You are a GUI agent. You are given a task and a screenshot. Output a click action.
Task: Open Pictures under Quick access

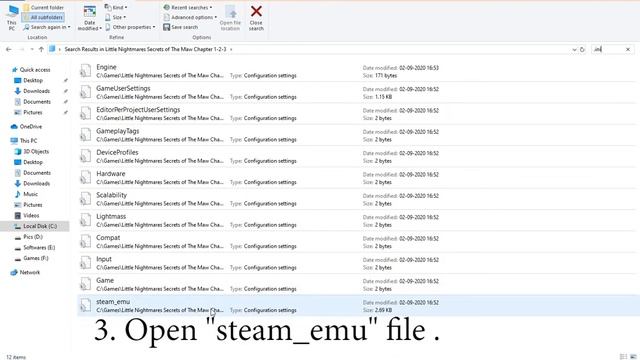[x=29, y=112]
